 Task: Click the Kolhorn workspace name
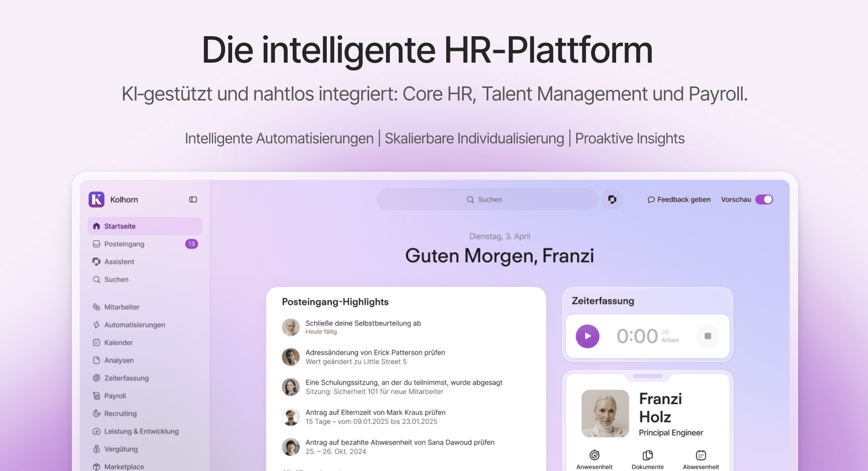124,199
